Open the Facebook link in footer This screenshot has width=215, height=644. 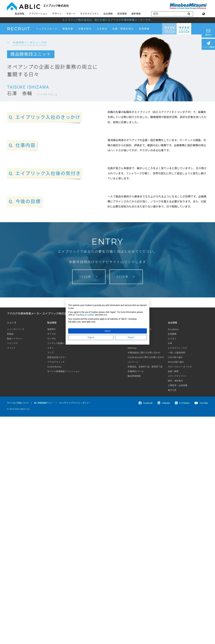tap(145, 403)
